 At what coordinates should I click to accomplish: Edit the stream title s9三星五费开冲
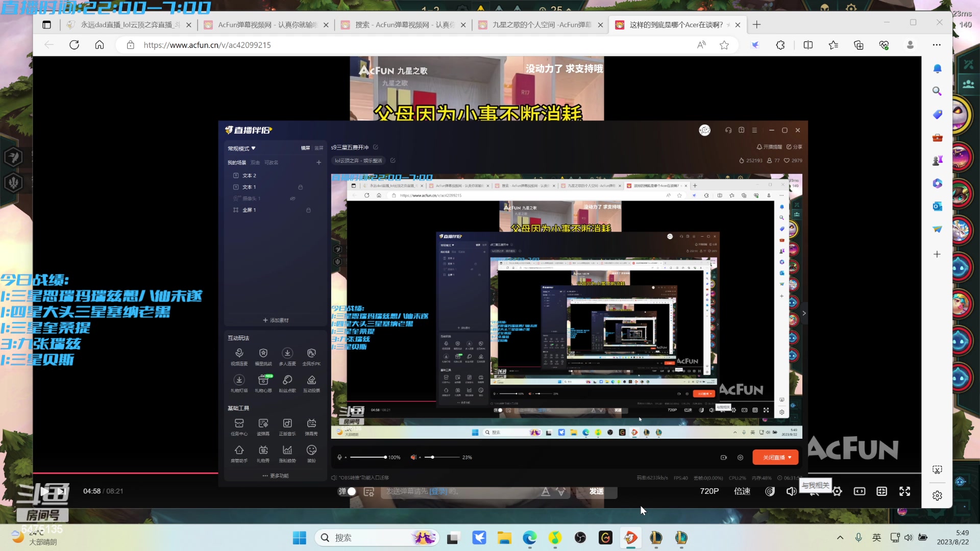click(x=376, y=147)
